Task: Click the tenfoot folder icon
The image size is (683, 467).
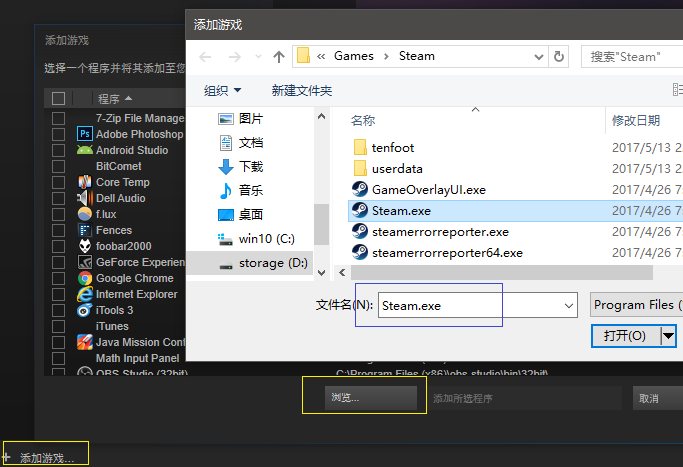Action: click(x=360, y=147)
